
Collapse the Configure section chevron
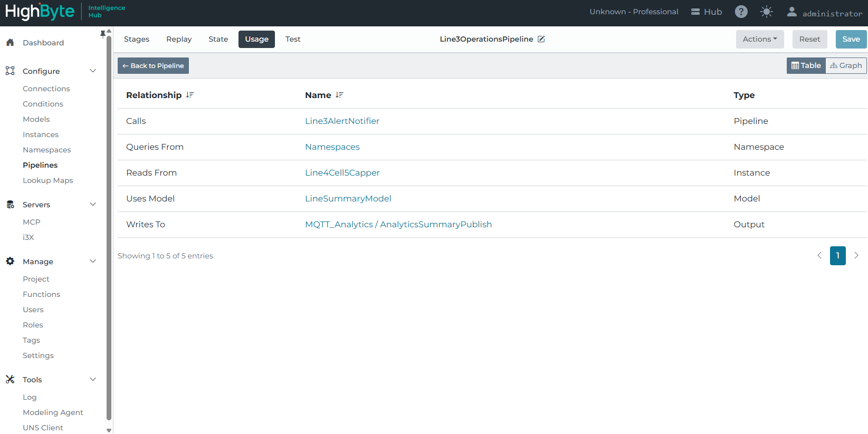point(93,71)
